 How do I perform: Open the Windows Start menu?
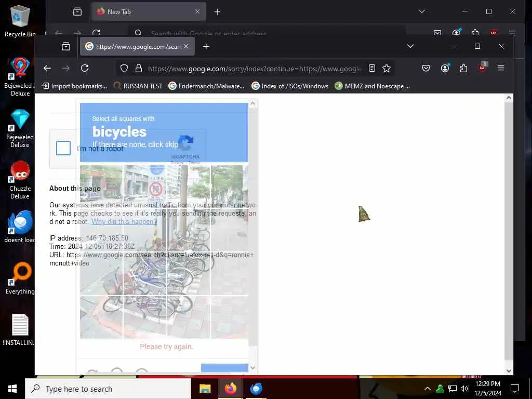pyautogui.click(x=12, y=389)
